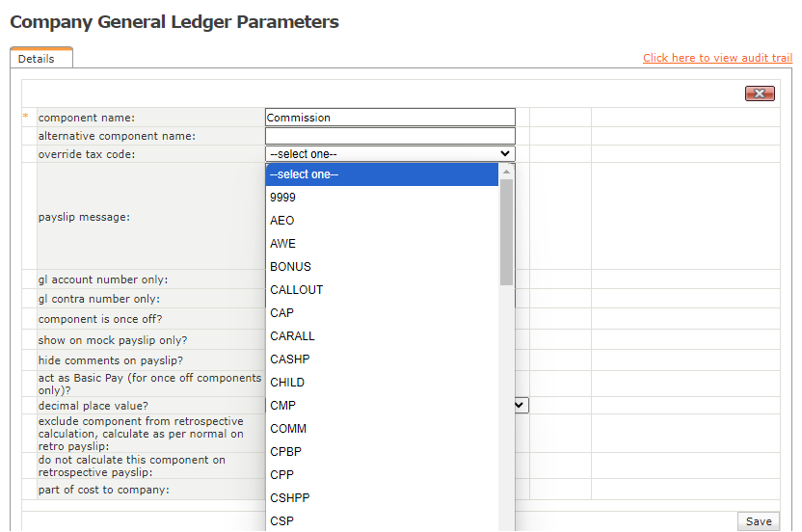The height and width of the screenshot is (532, 802).
Task: Focus the alternative component name field
Action: (389, 136)
